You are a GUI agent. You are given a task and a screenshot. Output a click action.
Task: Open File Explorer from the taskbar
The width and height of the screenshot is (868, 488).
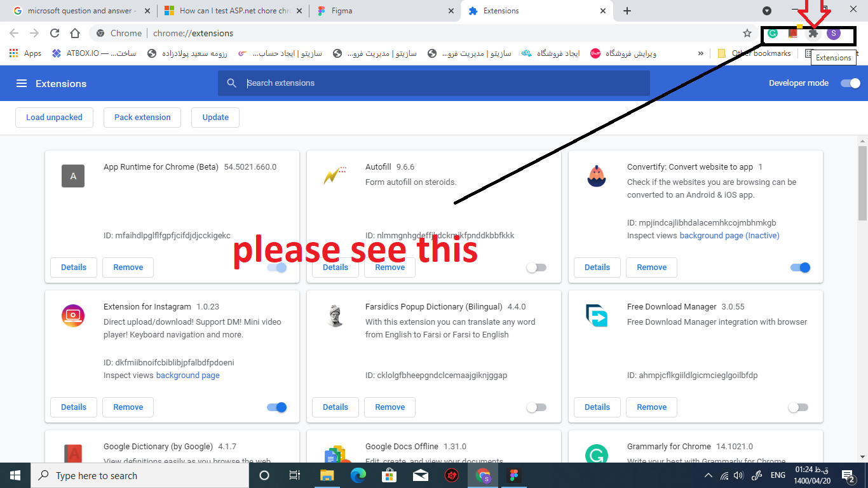pyautogui.click(x=327, y=475)
